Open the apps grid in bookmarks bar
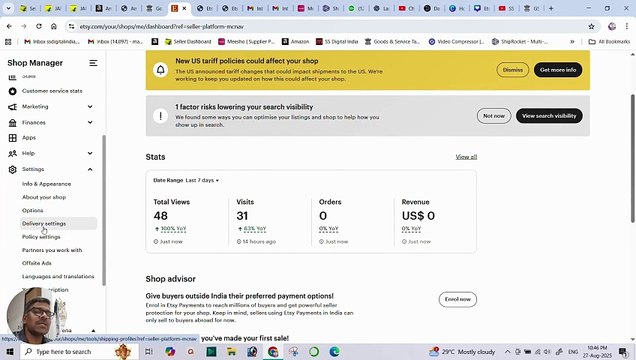The height and width of the screenshot is (360, 636). [x=8, y=41]
